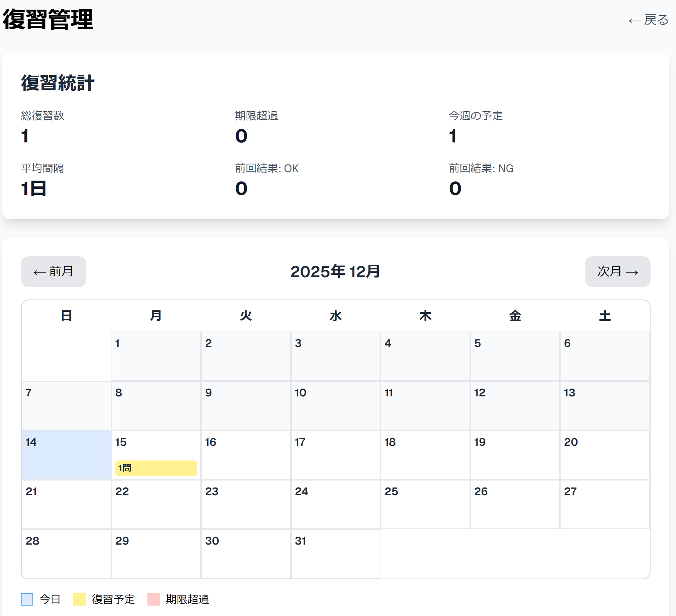Click the 期限超過 statistic label in stats

point(257,115)
